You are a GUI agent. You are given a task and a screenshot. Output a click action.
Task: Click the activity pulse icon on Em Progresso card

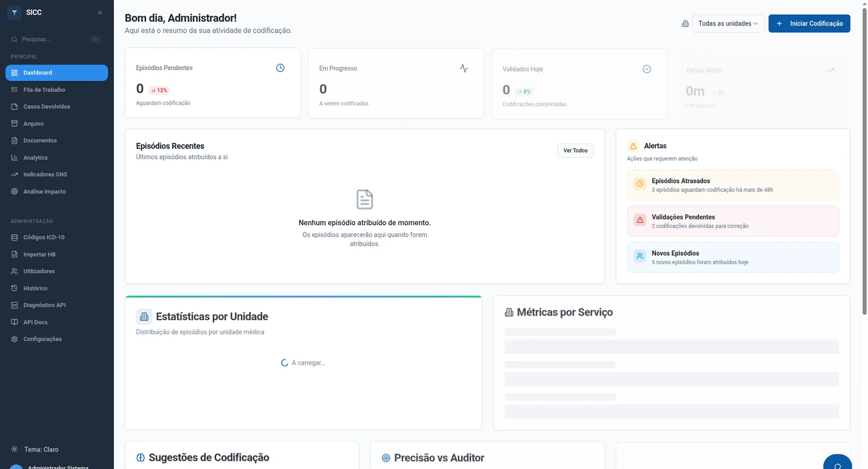[x=464, y=68]
